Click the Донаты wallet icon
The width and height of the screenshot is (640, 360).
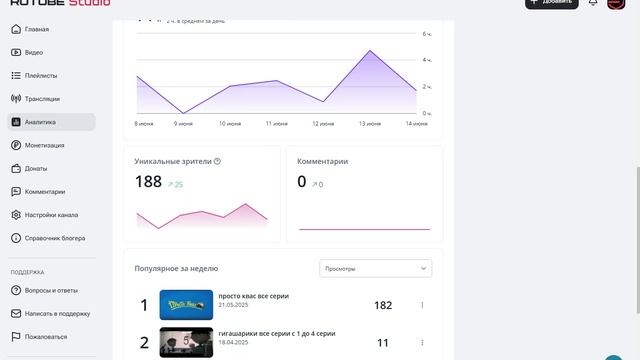coord(16,168)
